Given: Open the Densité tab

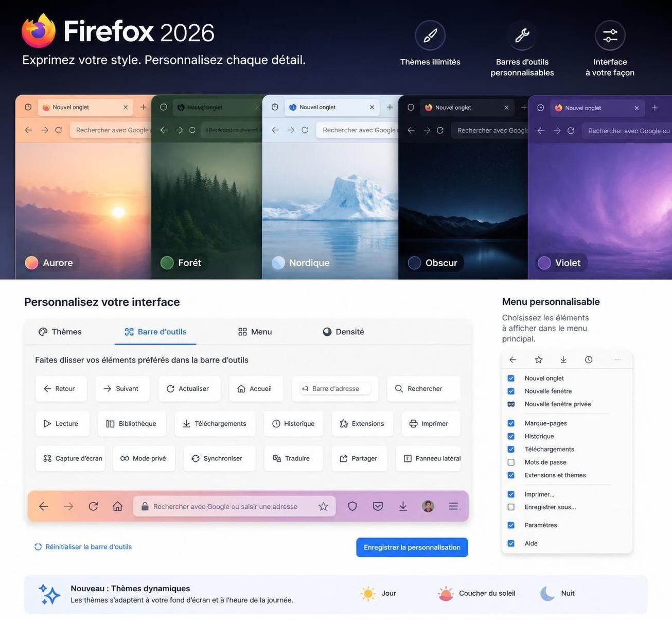Looking at the screenshot, I should (x=343, y=332).
